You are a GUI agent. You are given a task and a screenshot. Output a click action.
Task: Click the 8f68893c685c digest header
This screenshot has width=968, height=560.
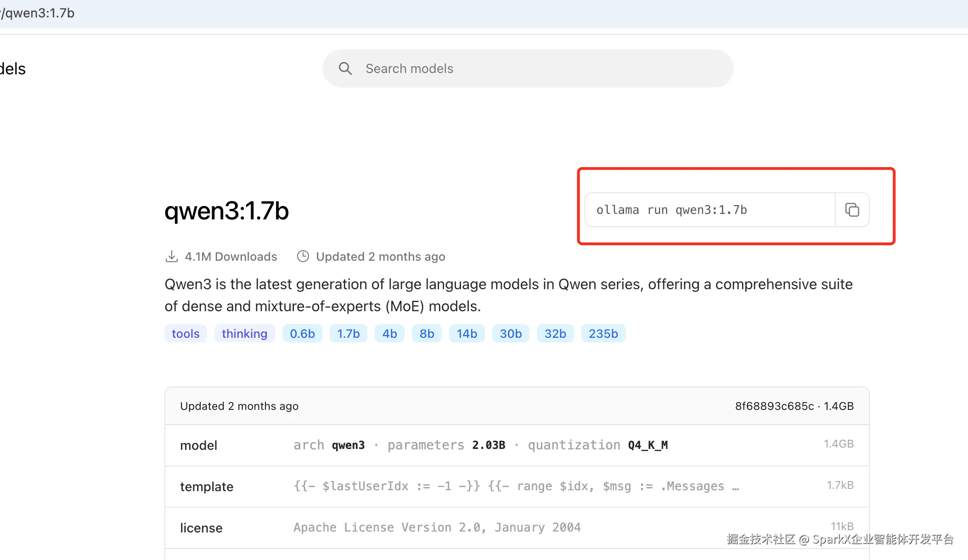pos(774,406)
